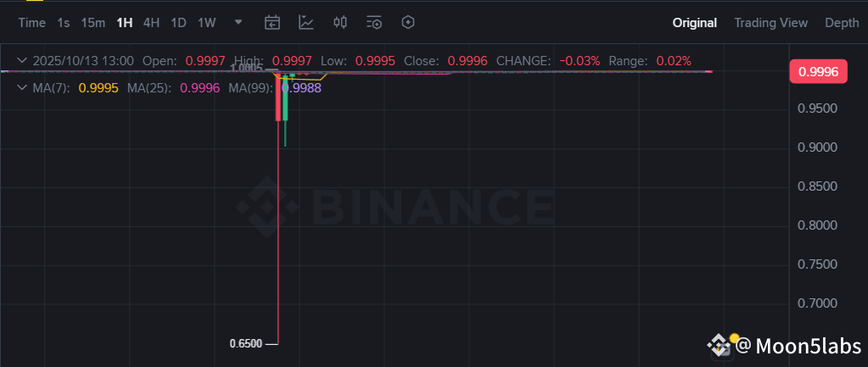Click the Binance logo beside Moon5labs

[719, 346]
